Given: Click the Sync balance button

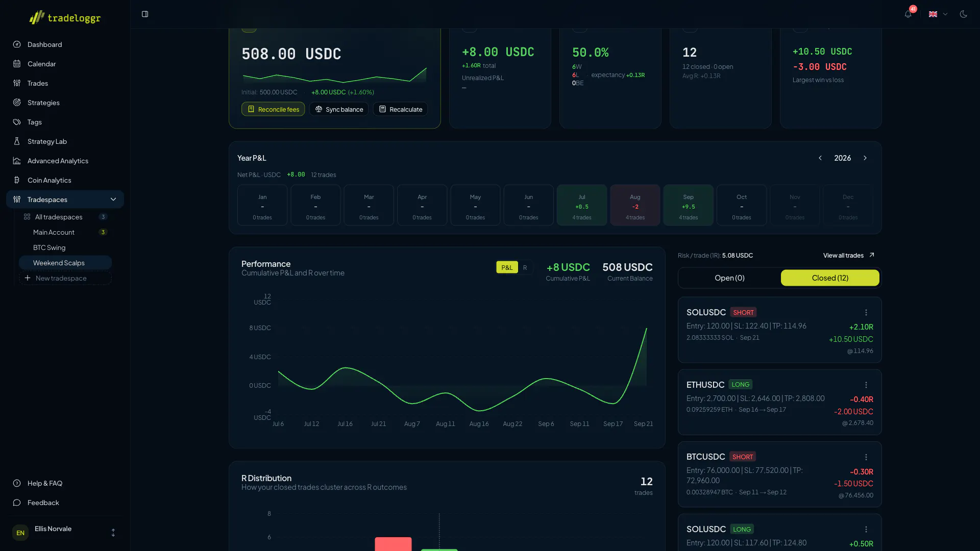Looking at the screenshot, I should (x=339, y=109).
